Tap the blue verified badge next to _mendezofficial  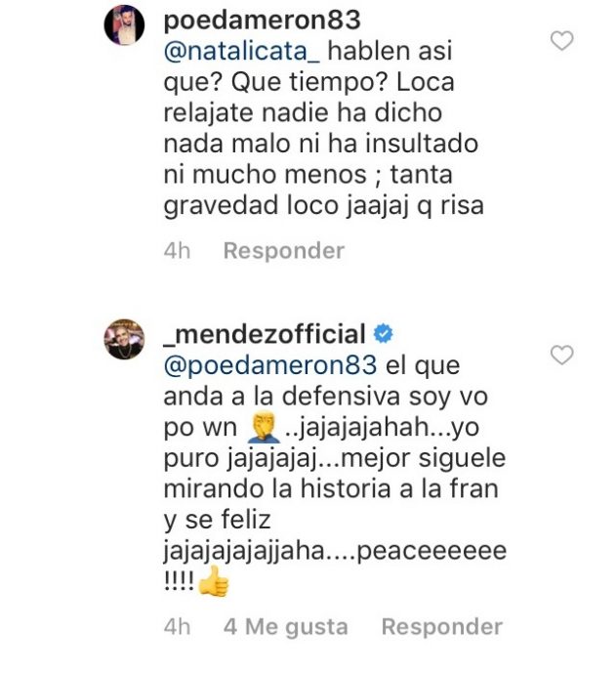[x=384, y=335]
